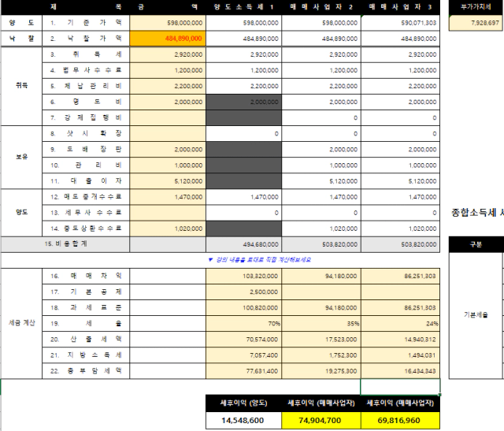Click the yellow 74,904,700 profit cell
The height and width of the screenshot is (431, 504).
(321, 421)
